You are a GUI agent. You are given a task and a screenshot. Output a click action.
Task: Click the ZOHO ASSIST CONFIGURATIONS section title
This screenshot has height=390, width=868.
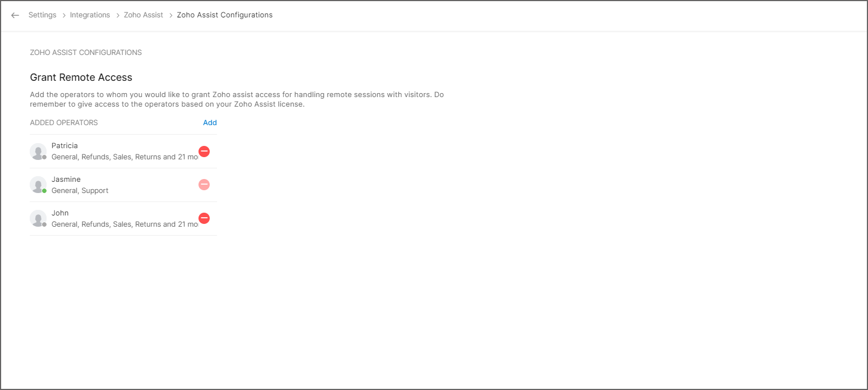(x=86, y=53)
